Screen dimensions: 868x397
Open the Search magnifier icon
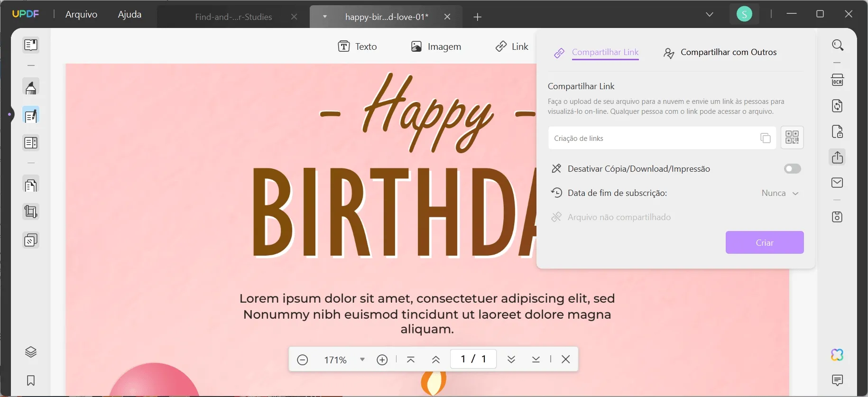(838, 45)
